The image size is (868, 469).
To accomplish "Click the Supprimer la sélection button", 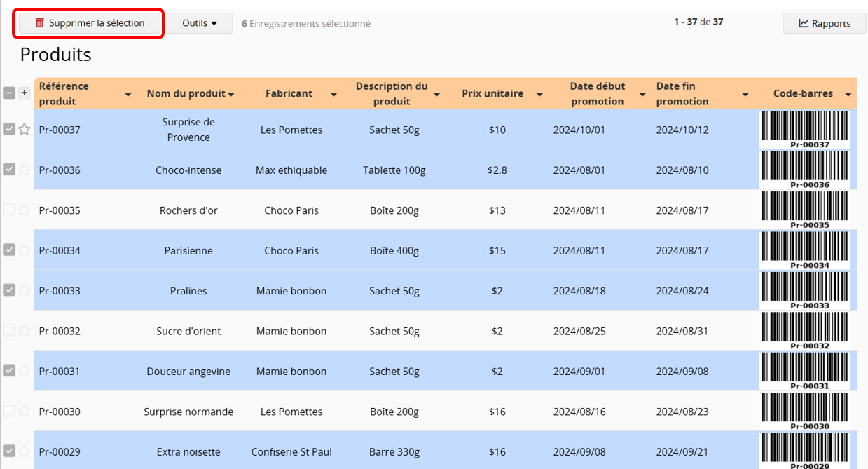I will coord(89,23).
